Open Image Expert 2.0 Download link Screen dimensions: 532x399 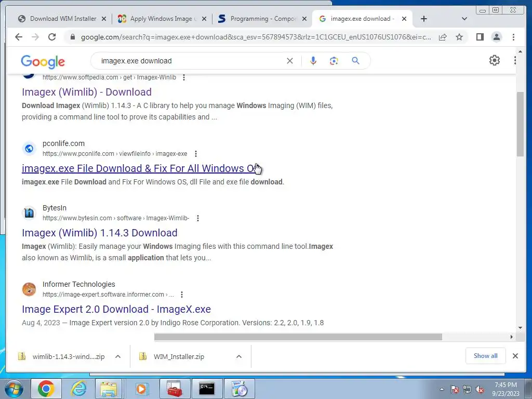click(116, 309)
